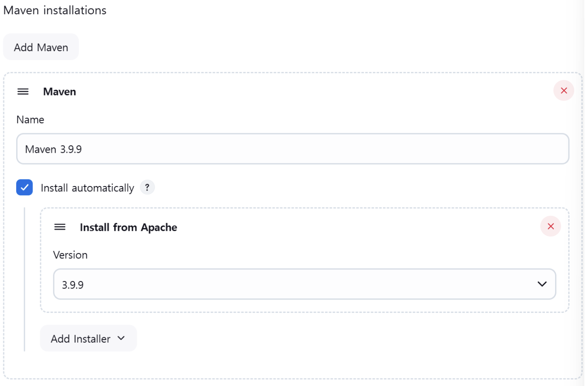Click the 3.9.9 value in Version select
This screenshot has width=588, height=386.
click(x=73, y=285)
